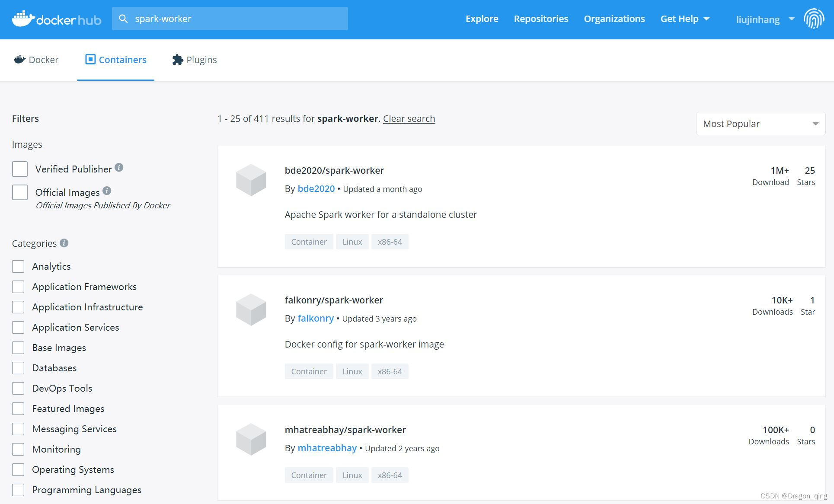Click the Official Images info icon

coord(107,191)
